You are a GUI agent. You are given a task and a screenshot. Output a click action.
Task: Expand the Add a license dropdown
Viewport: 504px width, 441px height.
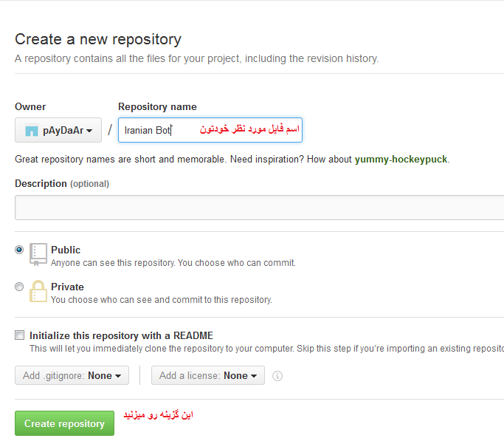[x=208, y=376]
